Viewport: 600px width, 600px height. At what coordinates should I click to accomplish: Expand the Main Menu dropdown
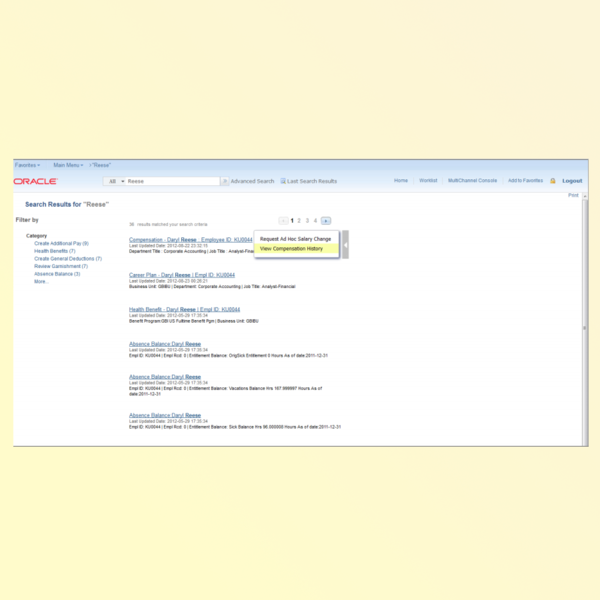[x=68, y=164]
